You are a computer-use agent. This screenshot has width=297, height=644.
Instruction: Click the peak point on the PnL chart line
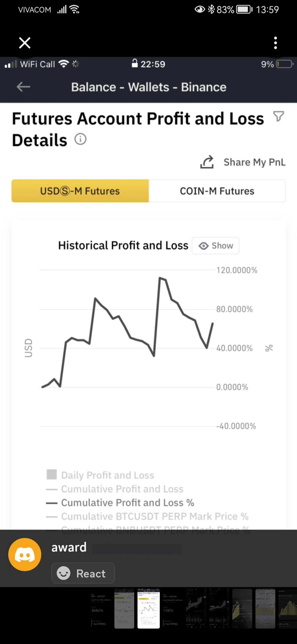(160, 278)
